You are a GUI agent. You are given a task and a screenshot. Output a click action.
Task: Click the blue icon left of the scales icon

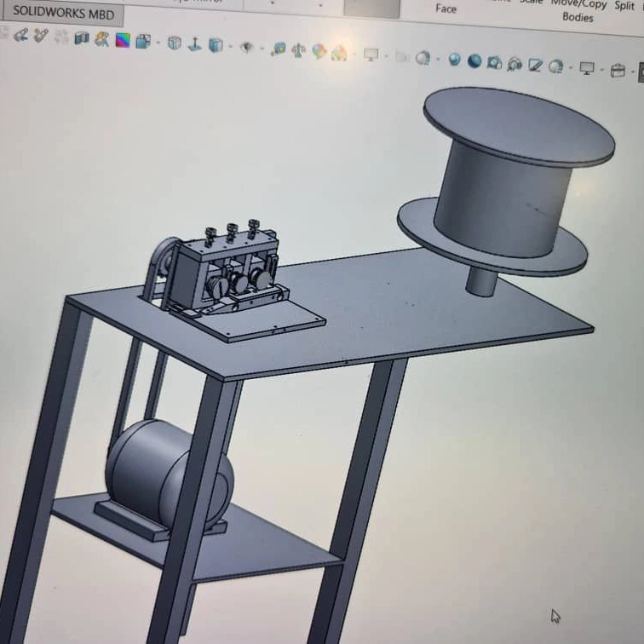tap(278, 49)
